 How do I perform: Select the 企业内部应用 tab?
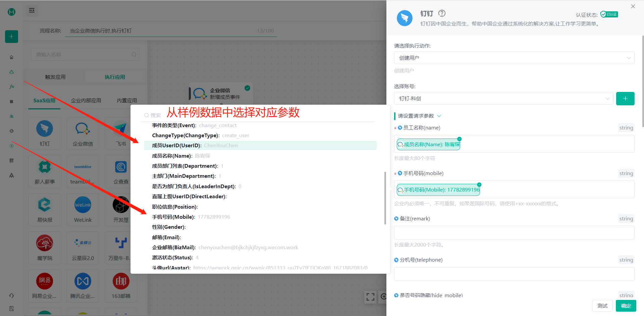[x=86, y=101]
